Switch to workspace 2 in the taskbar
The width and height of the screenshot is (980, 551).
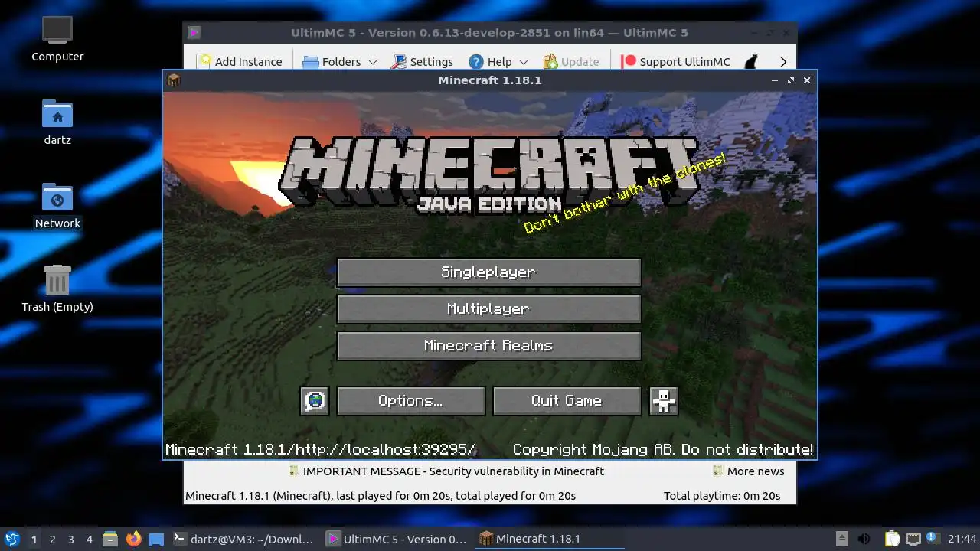pos(52,540)
